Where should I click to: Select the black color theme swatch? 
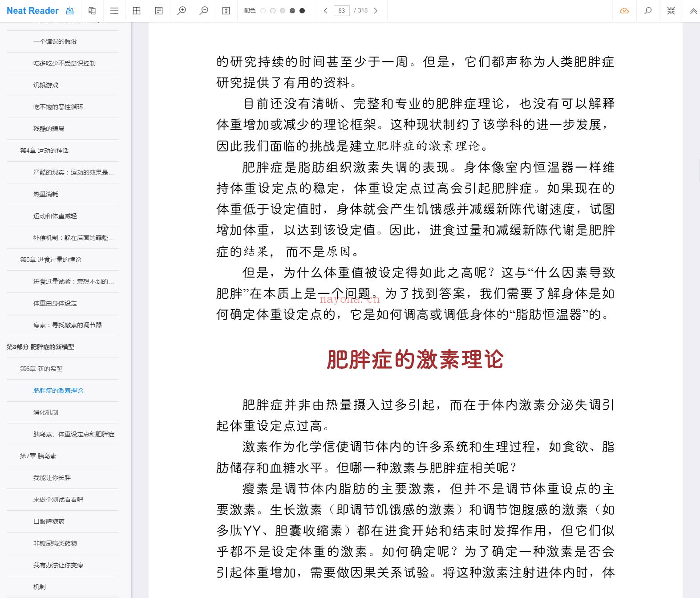(x=302, y=11)
